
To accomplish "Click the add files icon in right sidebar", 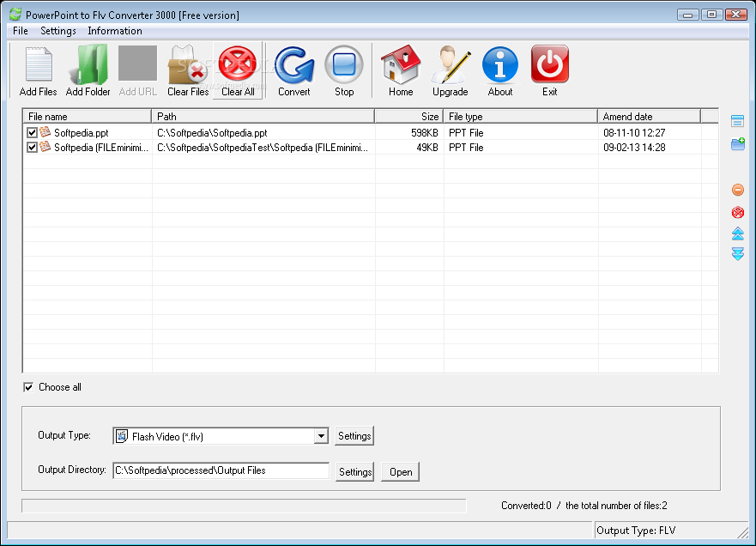I will click(x=737, y=120).
